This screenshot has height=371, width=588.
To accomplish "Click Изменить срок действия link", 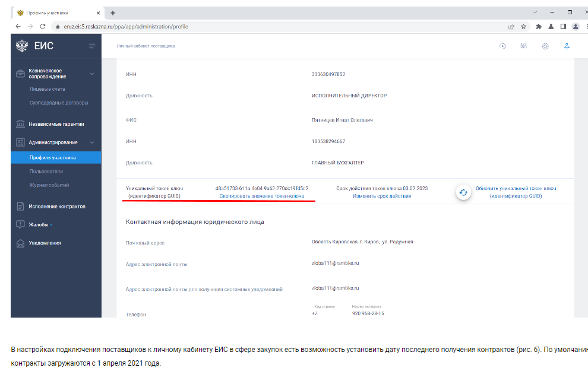I will (x=382, y=196).
